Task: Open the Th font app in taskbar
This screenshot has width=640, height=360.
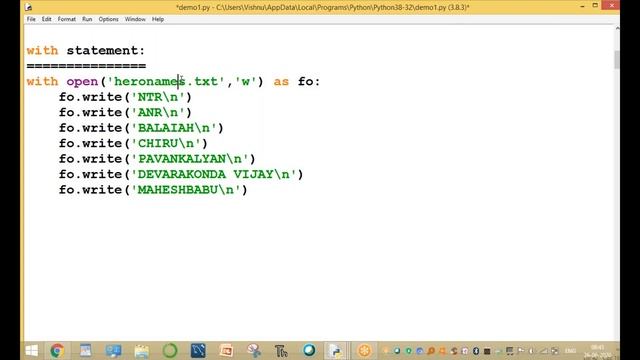Action: tap(281, 351)
